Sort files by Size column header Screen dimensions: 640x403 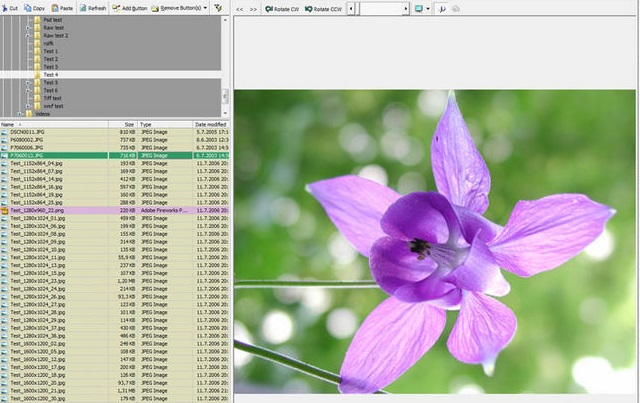tap(129, 124)
